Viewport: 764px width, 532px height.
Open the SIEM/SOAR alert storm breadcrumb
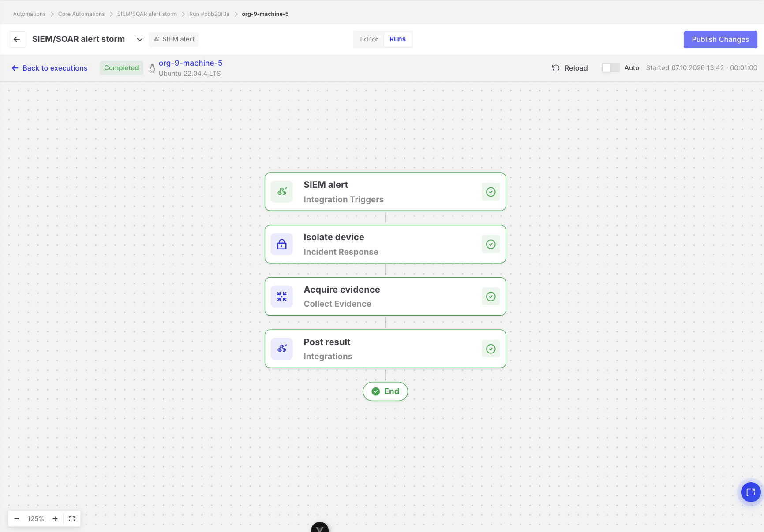coord(147,14)
